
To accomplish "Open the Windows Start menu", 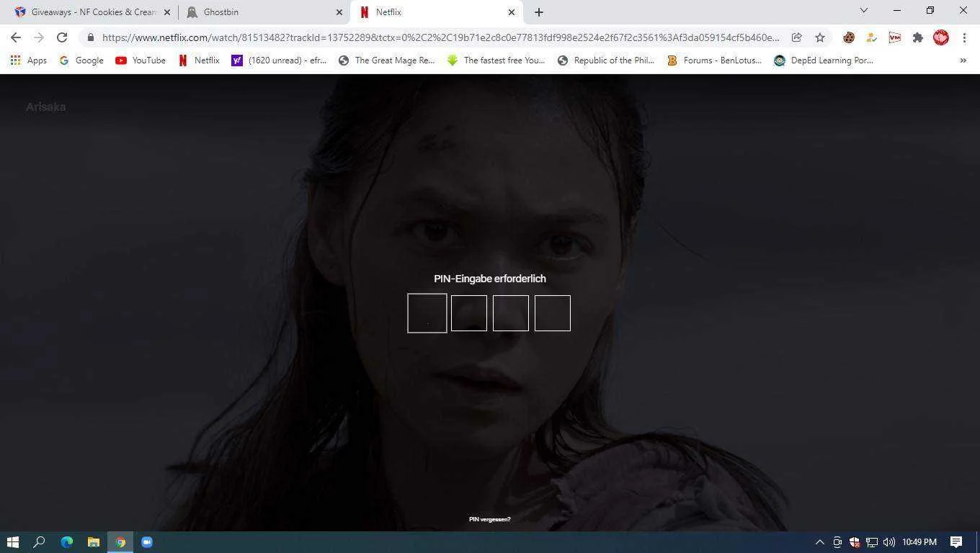I will coord(12,542).
